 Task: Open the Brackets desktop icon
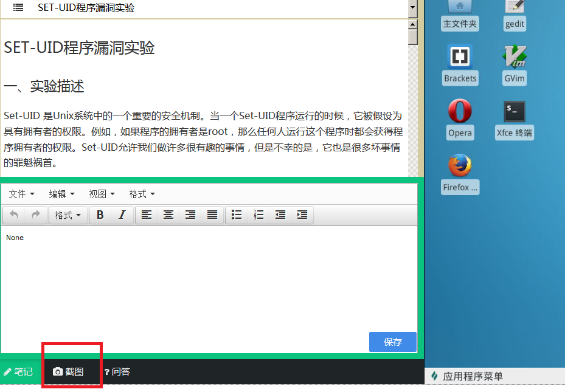point(460,65)
